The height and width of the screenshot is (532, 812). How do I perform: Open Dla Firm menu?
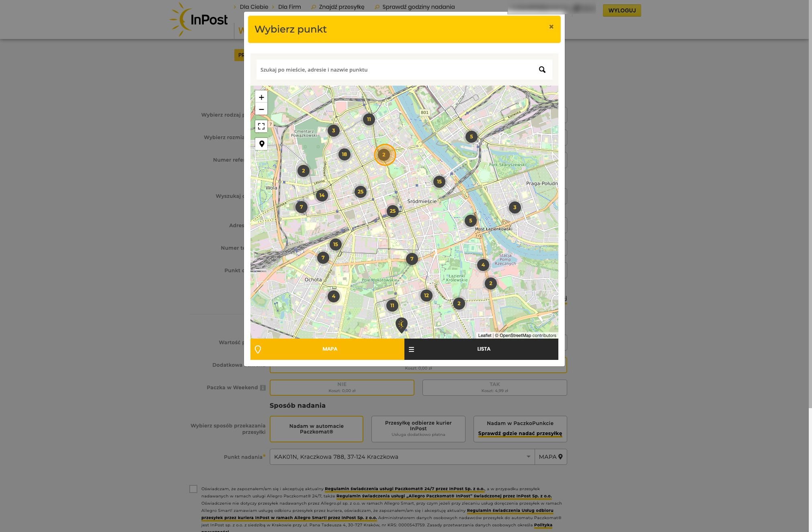(289, 7)
